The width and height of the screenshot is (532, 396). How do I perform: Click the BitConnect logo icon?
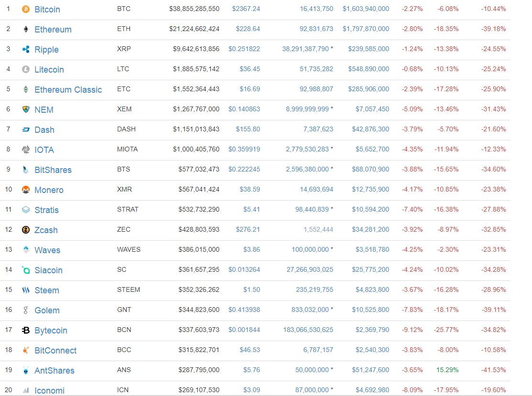pyautogui.click(x=26, y=350)
